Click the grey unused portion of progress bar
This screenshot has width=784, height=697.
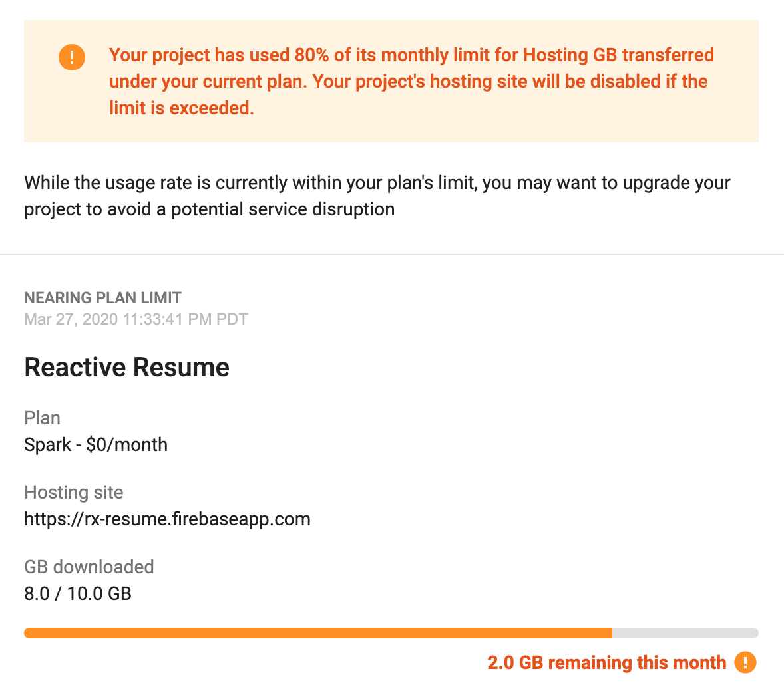click(x=685, y=633)
